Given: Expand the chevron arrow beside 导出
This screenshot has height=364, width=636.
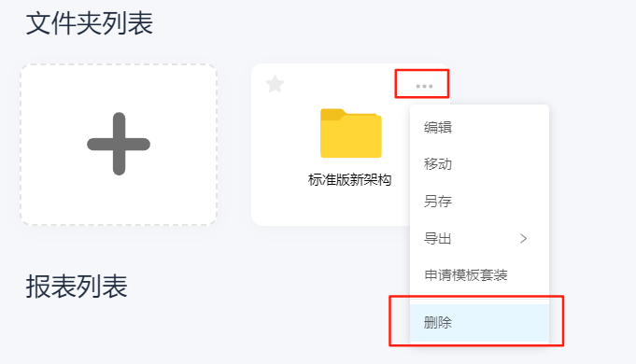Looking at the screenshot, I should (524, 238).
